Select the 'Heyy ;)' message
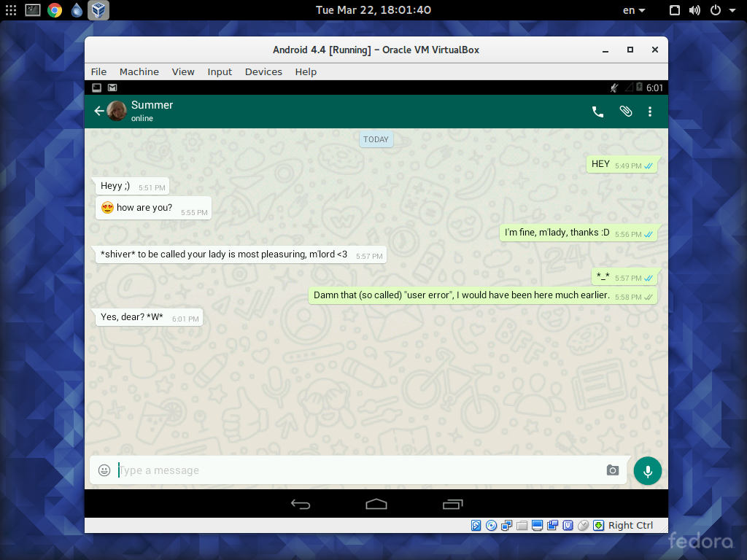The image size is (747, 560). point(132,186)
